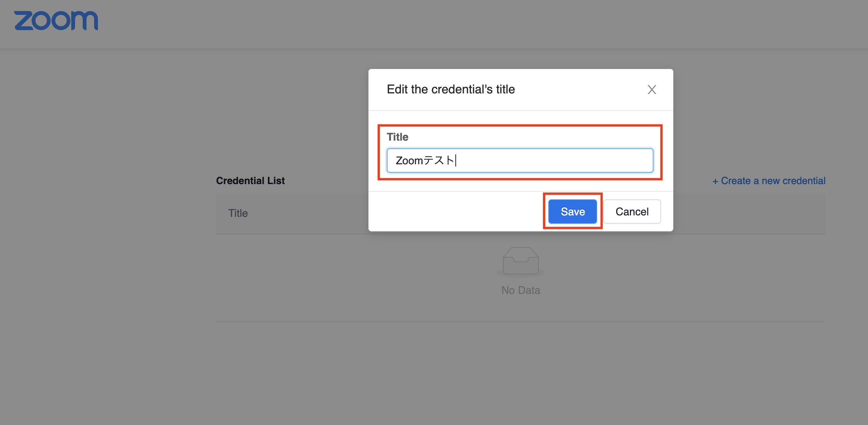The width and height of the screenshot is (868, 425).
Task: Click the Credential List heading
Action: [x=250, y=181]
